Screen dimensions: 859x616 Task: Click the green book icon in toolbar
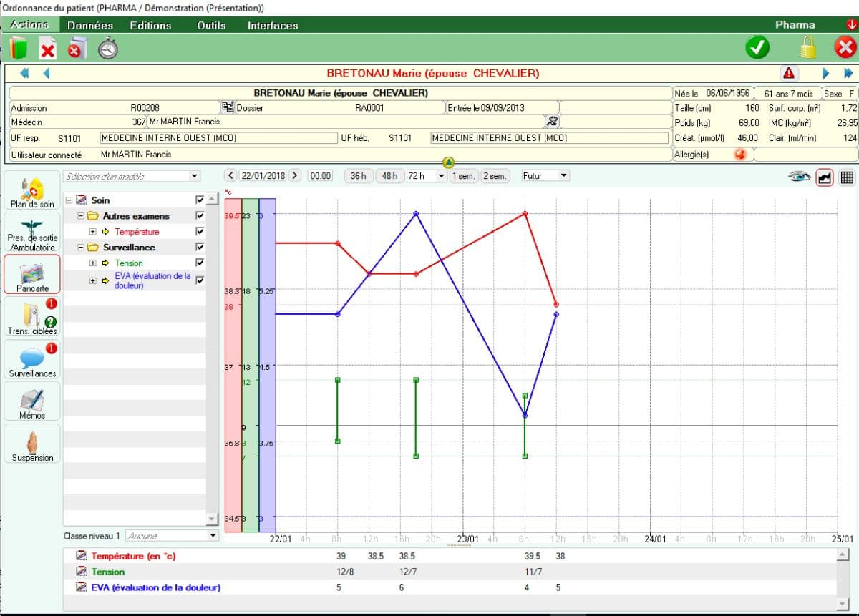pyautogui.click(x=19, y=49)
